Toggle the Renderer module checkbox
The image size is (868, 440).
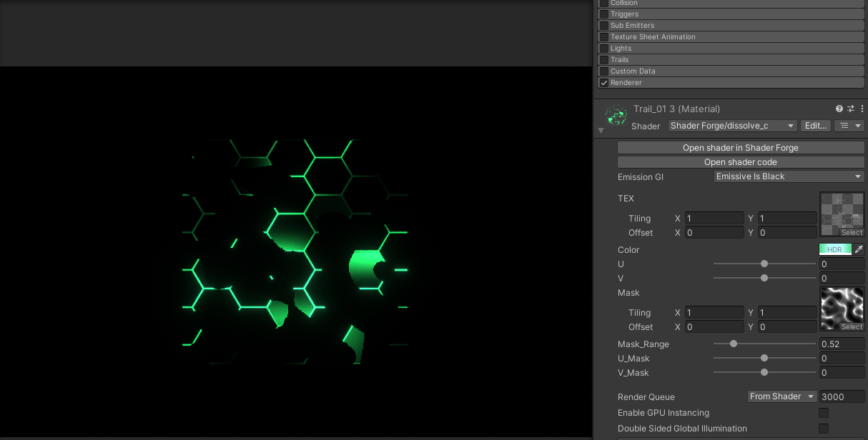click(603, 82)
